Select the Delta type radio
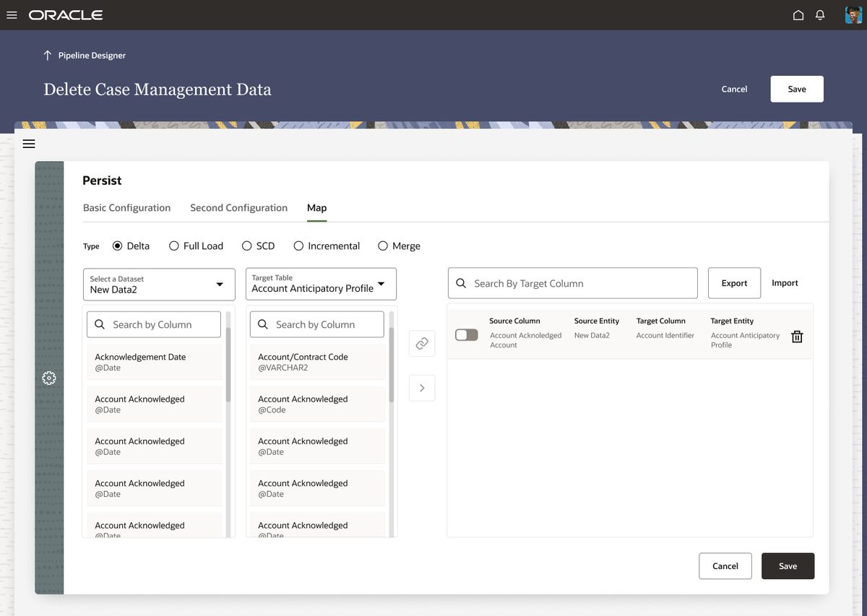 click(x=118, y=246)
